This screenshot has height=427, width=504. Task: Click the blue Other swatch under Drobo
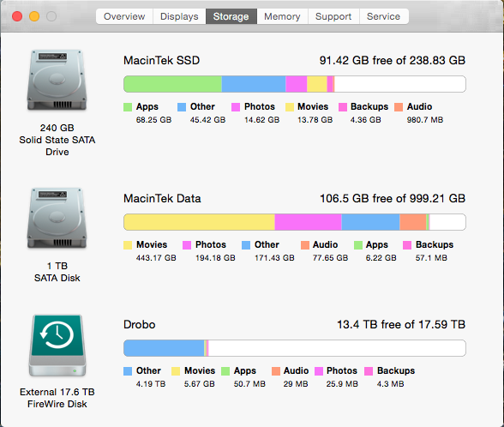coord(128,371)
